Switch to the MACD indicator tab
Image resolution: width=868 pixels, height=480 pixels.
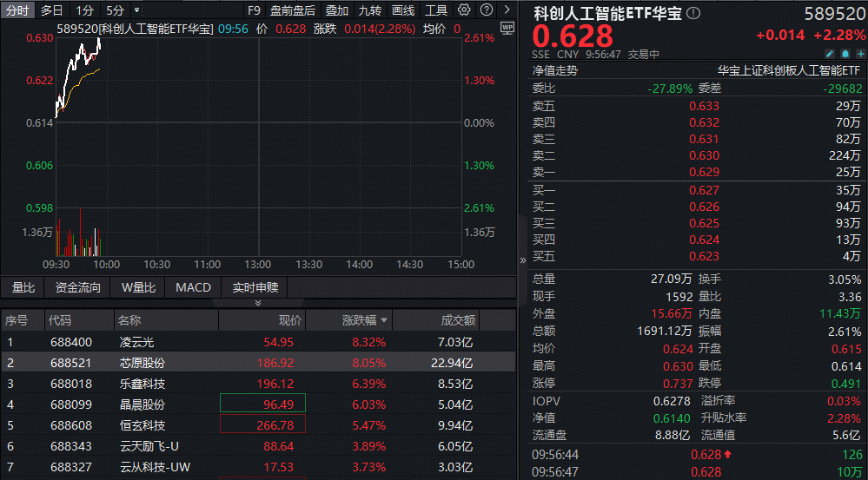[x=193, y=287]
